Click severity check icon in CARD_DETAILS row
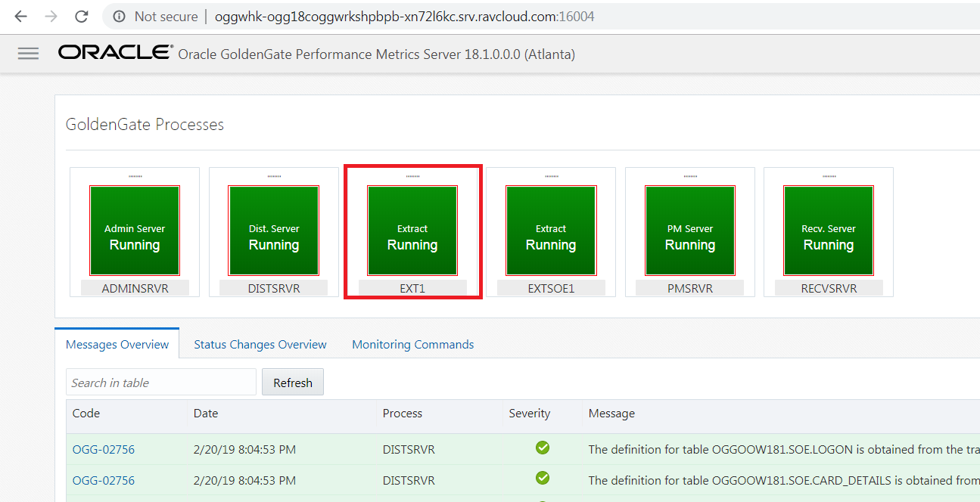The image size is (980, 502). 543,479
